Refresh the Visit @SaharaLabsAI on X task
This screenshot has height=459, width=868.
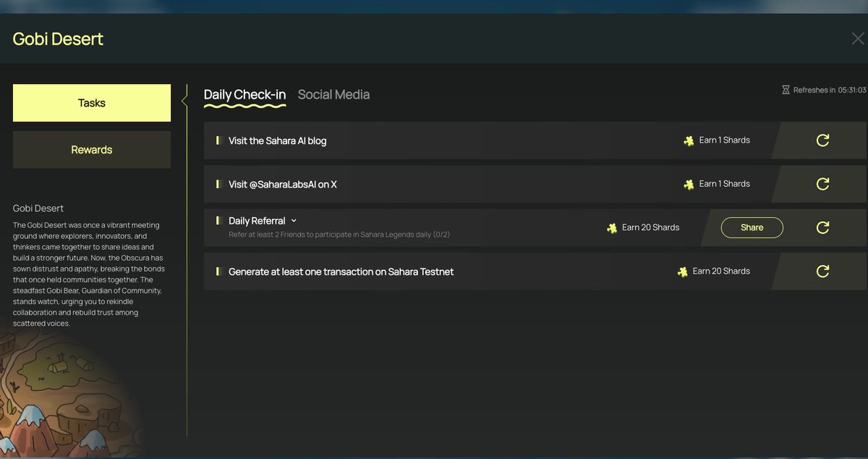(822, 184)
